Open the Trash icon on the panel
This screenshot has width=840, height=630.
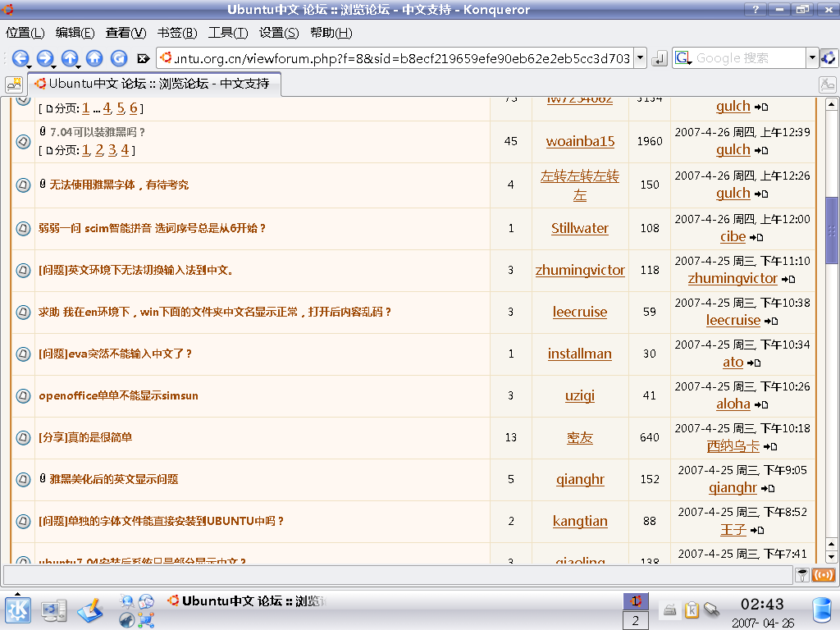pyautogui.click(x=822, y=610)
